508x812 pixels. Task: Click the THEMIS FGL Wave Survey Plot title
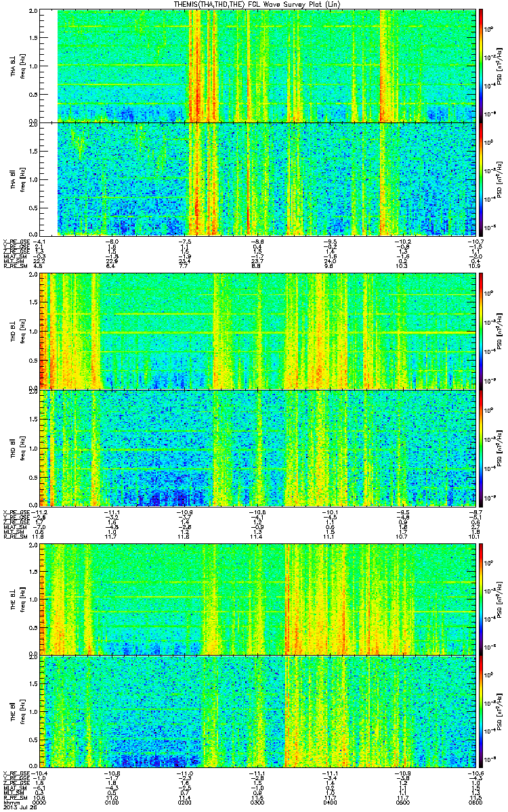[x=258, y=4]
